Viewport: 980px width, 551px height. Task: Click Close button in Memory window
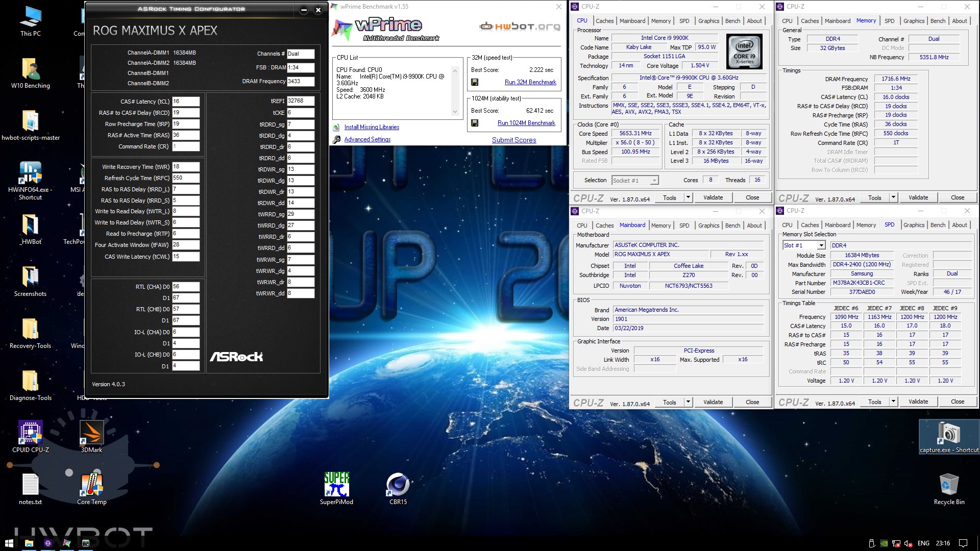point(958,197)
